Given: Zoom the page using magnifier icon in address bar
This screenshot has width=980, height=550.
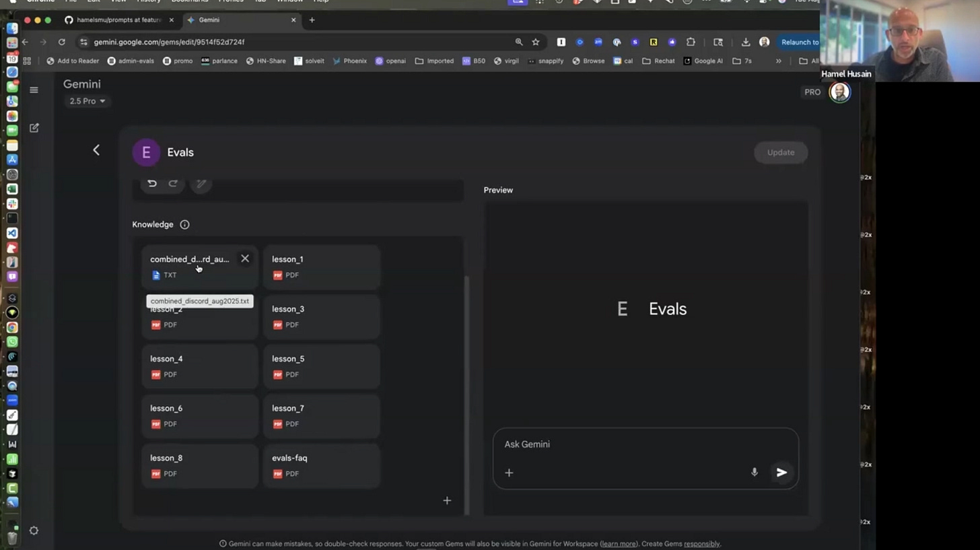Looking at the screenshot, I should [x=518, y=42].
